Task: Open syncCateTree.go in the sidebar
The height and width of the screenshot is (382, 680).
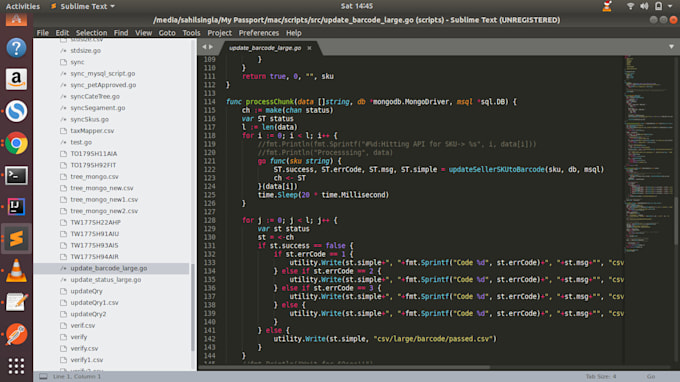Action: 95,96
